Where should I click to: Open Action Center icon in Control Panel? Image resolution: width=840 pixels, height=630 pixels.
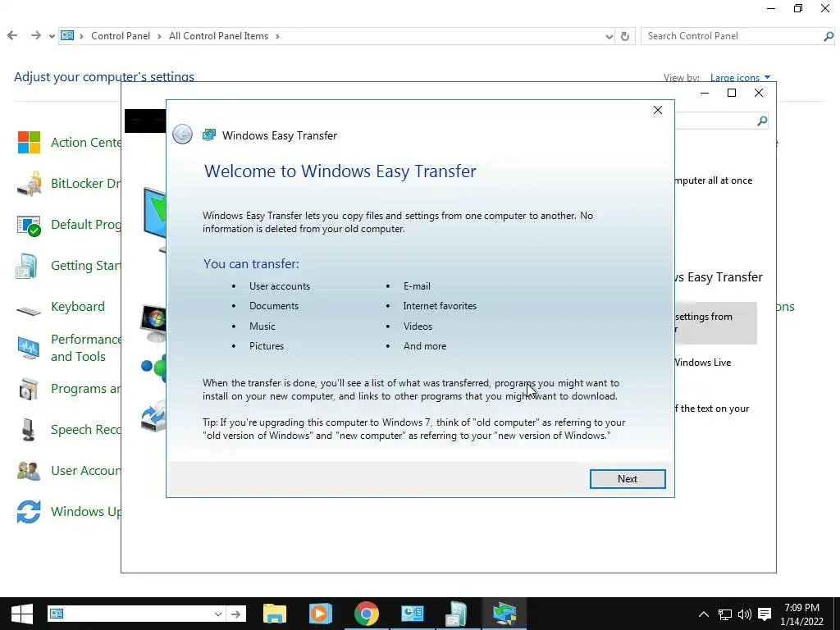coord(29,143)
